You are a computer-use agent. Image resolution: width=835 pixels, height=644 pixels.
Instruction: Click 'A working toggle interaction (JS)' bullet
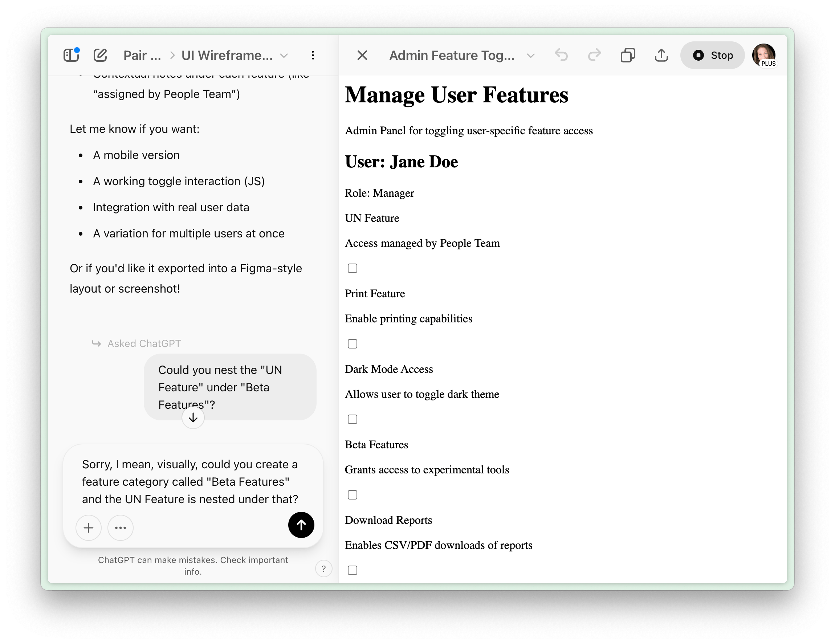coord(179,181)
